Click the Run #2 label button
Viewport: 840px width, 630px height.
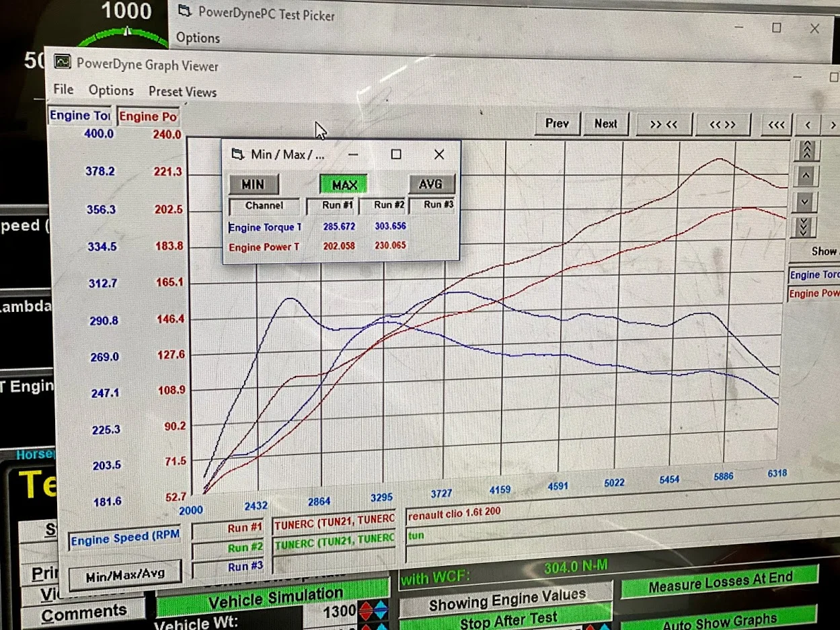(x=229, y=548)
